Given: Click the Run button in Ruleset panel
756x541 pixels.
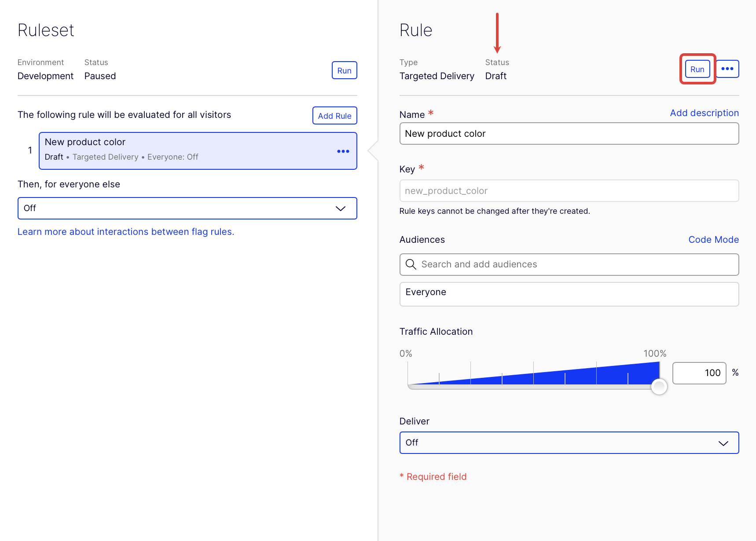Looking at the screenshot, I should click(344, 70).
